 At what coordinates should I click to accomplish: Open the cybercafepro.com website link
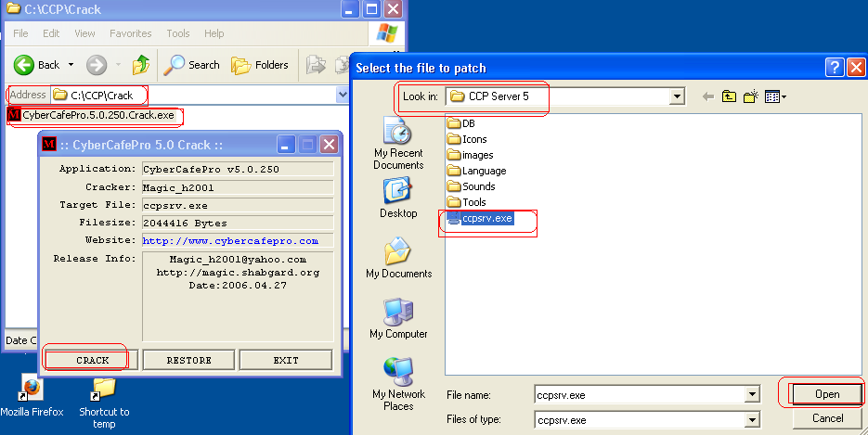pyautogui.click(x=230, y=241)
